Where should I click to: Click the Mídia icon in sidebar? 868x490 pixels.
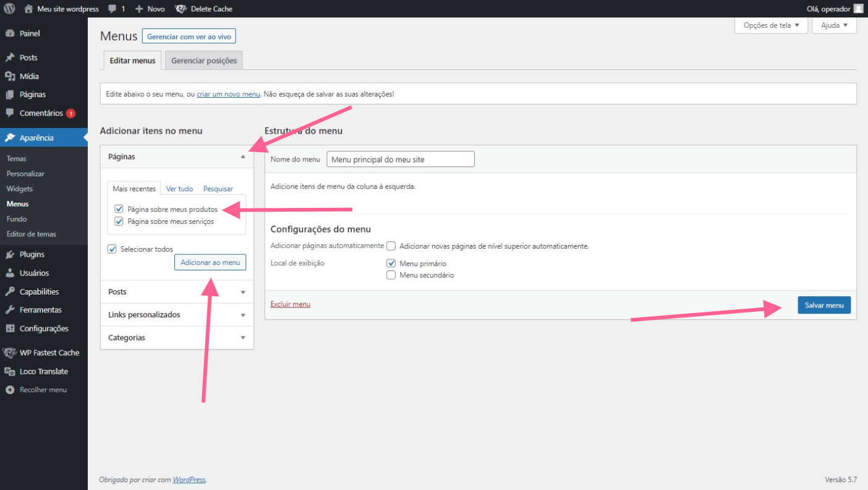10,76
